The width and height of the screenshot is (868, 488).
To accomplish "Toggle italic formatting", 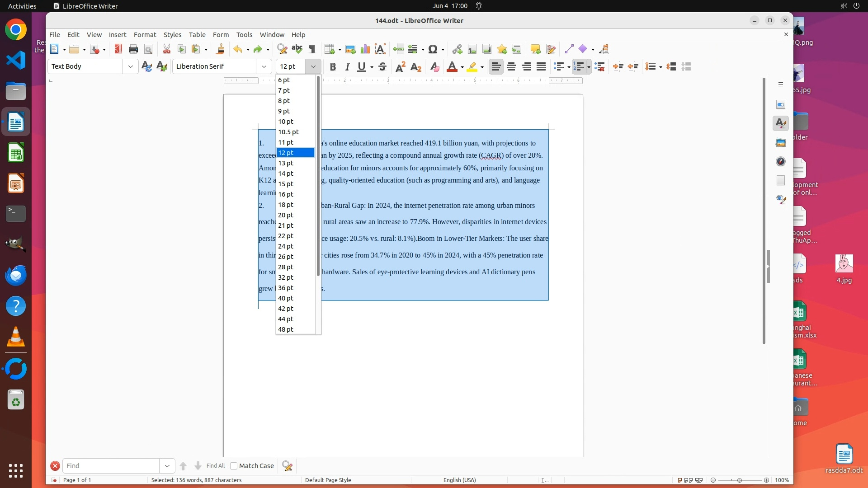I will tap(347, 67).
